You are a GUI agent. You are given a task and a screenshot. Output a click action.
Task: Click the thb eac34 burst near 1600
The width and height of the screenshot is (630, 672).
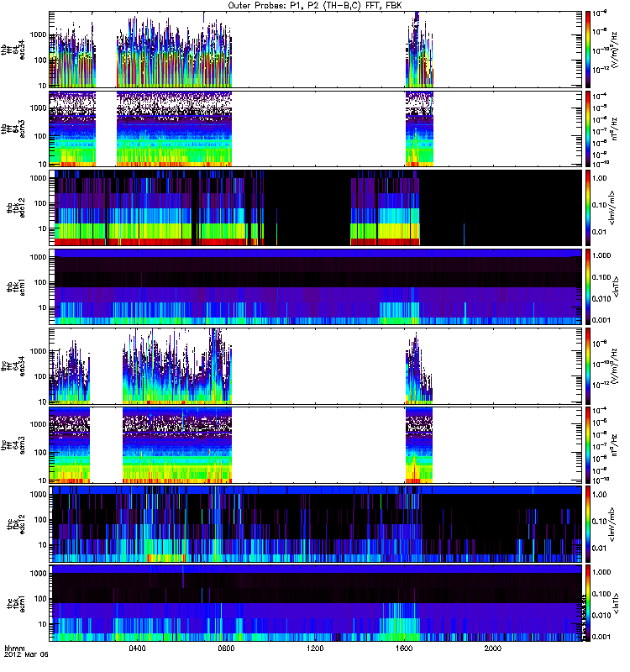419,51
